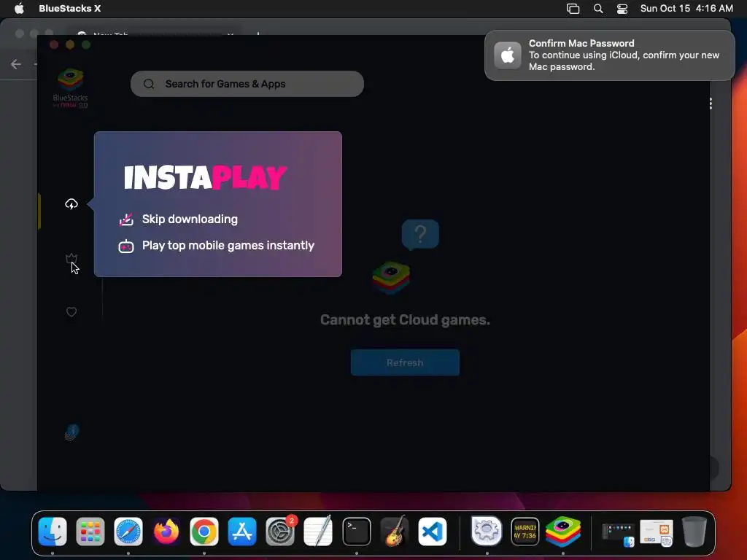Viewport: 747px width, 560px height.
Task: Open the cloud games sidebar icon
Action: [x=71, y=204]
